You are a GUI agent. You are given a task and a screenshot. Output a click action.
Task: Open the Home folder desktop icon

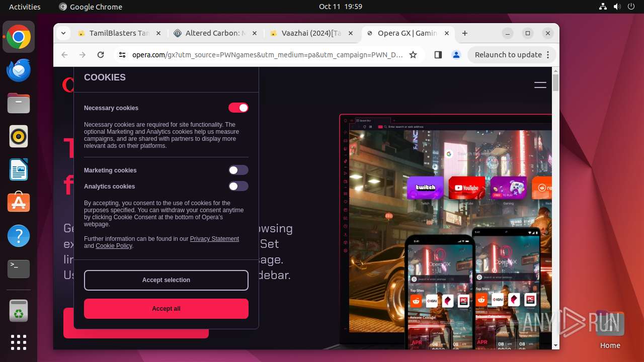click(x=610, y=329)
